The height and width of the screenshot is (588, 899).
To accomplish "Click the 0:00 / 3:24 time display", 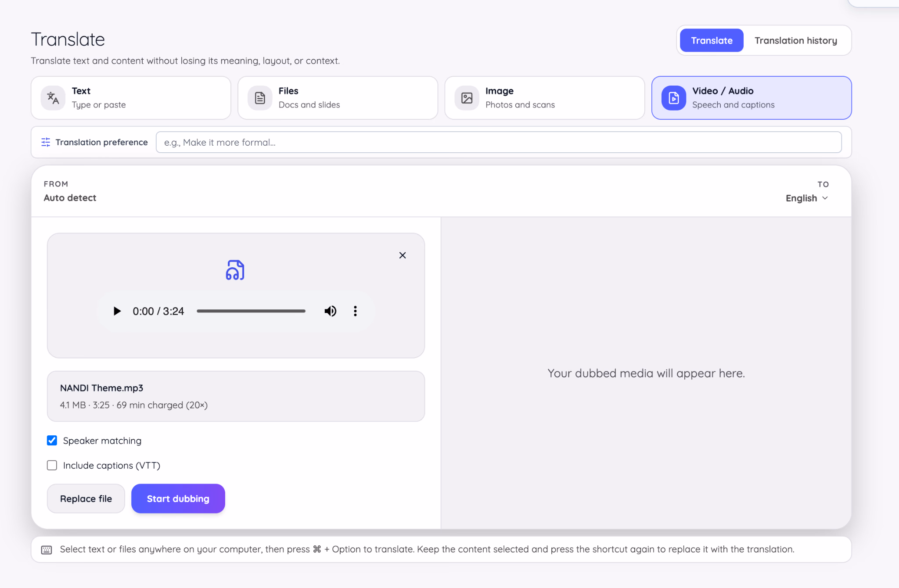I will pos(158,311).
